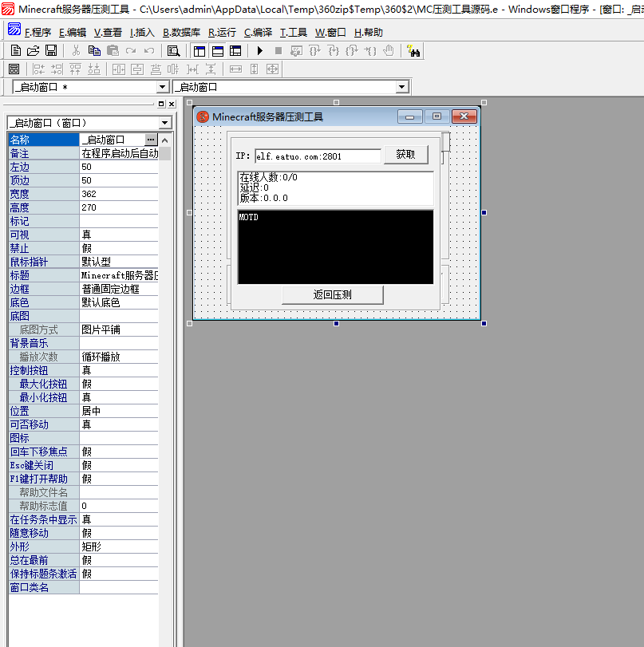Open the C.编译 menu

tap(258, 32)
